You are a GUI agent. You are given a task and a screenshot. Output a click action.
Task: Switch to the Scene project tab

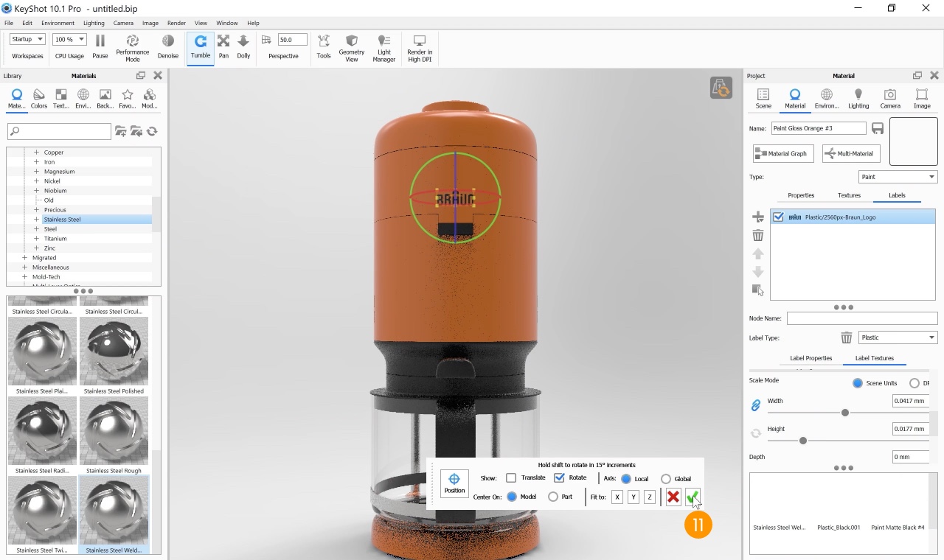point(763,99)
